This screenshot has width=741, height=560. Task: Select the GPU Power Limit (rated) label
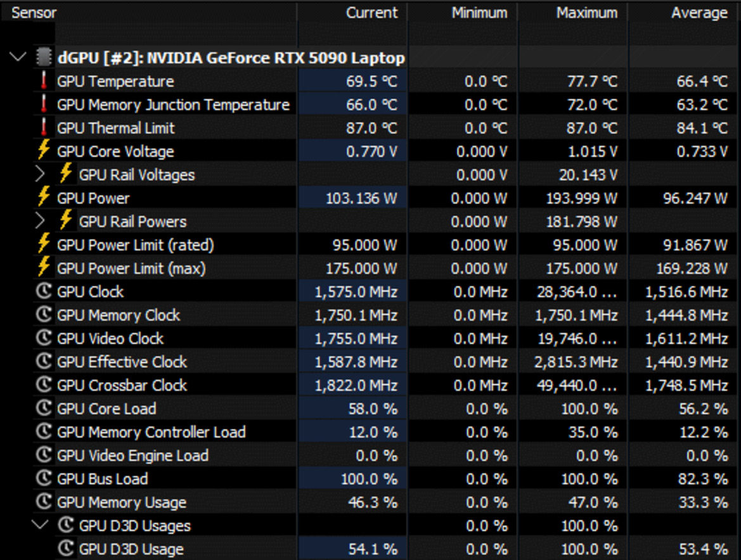click(136, 245)
